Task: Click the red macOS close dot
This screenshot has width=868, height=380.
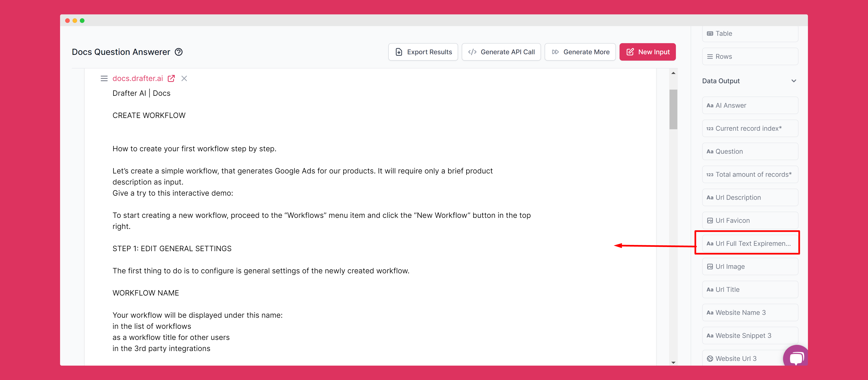Action: pyautogui.click(x=67, y=21)
